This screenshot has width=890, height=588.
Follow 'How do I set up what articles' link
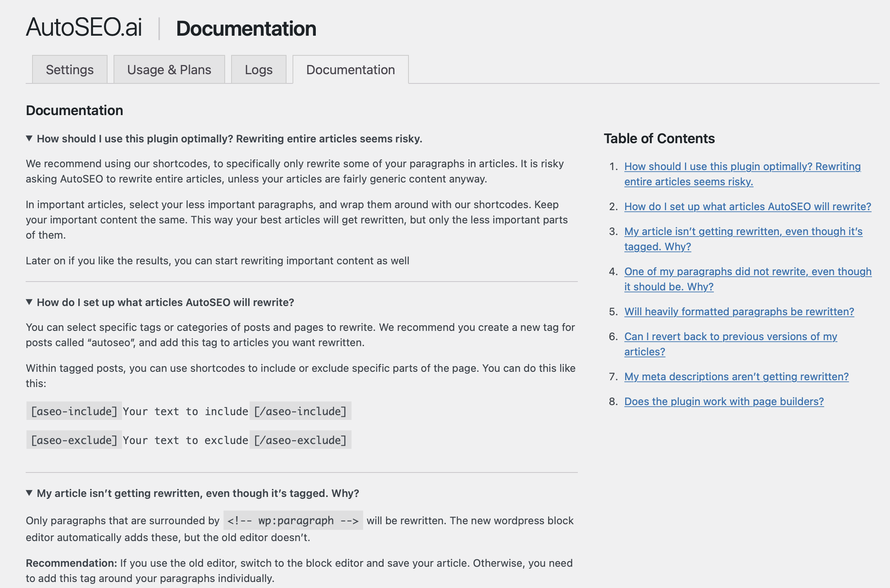click(x=748, y=207)
